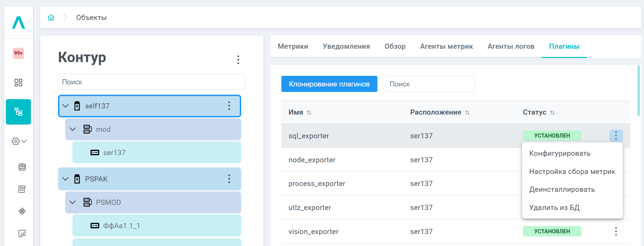Select the objects tree icon in sidebar
The width and height of the screenshot is (644, 246).
tap(18, 112)
